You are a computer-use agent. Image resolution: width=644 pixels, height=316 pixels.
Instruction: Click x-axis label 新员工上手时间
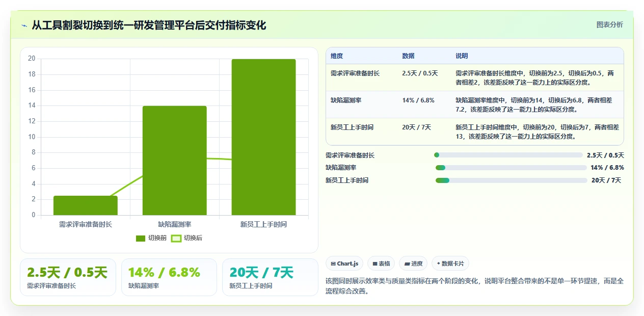point(263,224)
